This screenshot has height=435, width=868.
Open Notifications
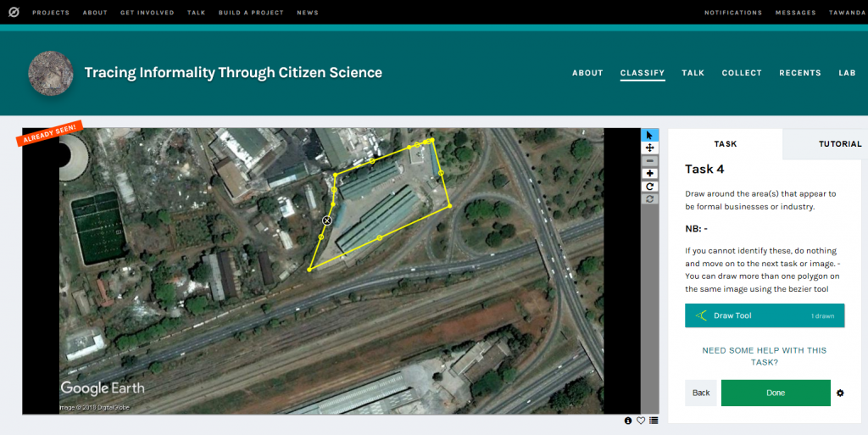point(733,12)
